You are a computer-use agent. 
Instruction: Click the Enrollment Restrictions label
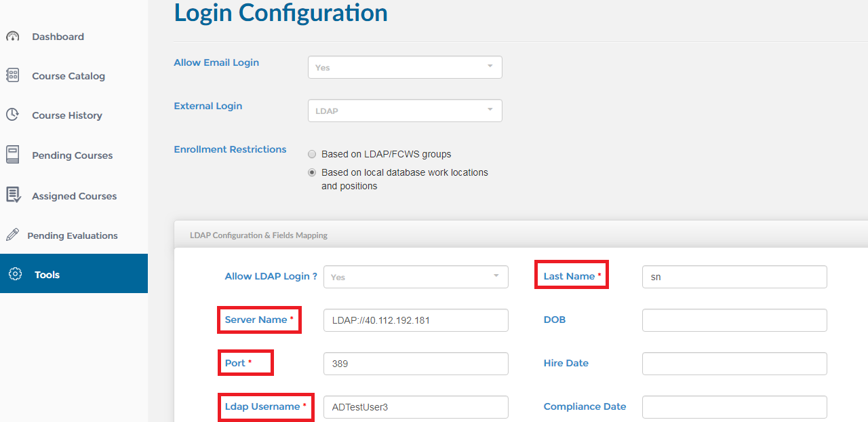(x=230, y=149)
